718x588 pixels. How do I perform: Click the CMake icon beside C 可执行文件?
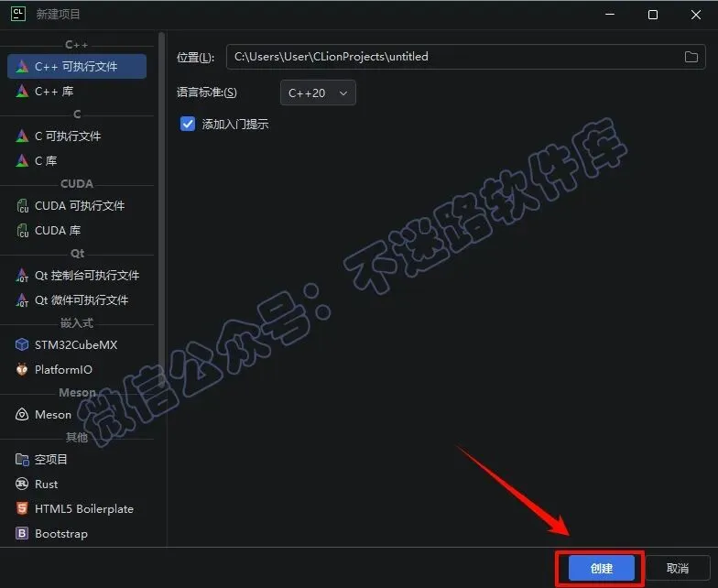click(x=22, y=136)
